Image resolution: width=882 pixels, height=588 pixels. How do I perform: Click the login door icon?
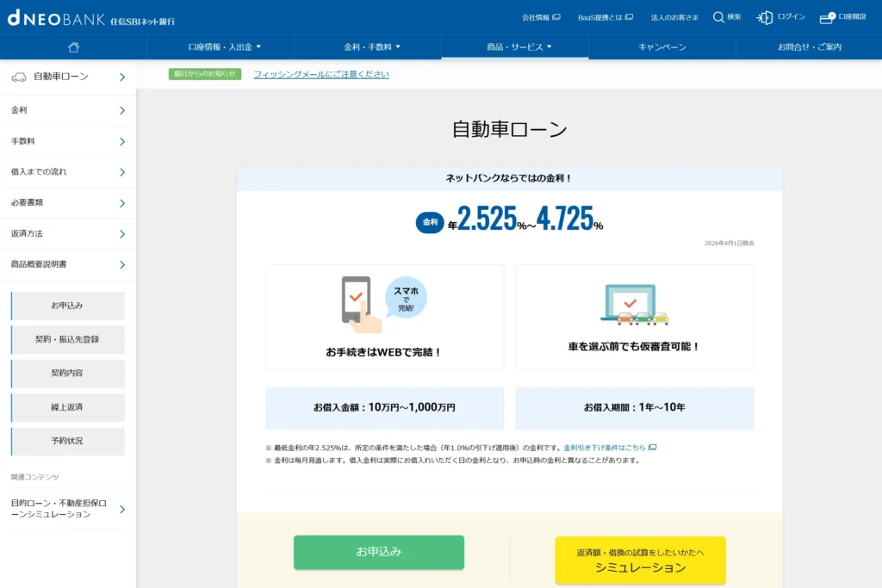(764, 17)
